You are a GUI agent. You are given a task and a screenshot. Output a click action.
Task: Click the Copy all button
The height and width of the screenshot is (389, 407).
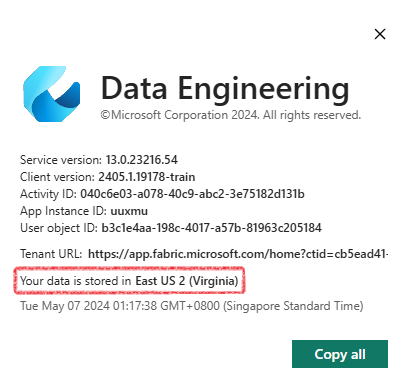coord(340,354)
